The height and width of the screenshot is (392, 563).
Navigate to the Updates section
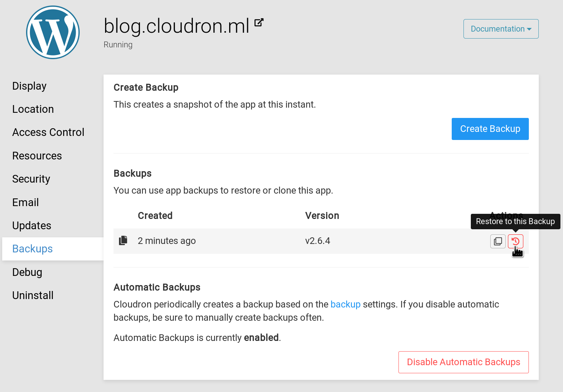[32, 226]
